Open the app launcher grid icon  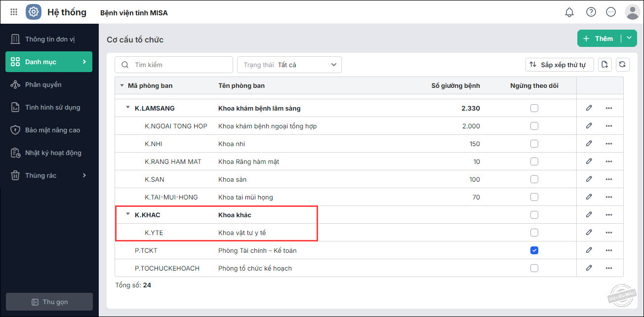click(x=14, y=12)
